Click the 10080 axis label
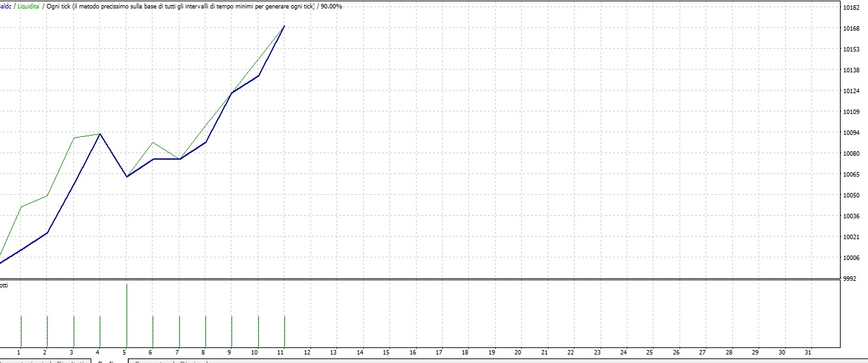The height and width of the screenshot is (363, 868). click(852, 154)
